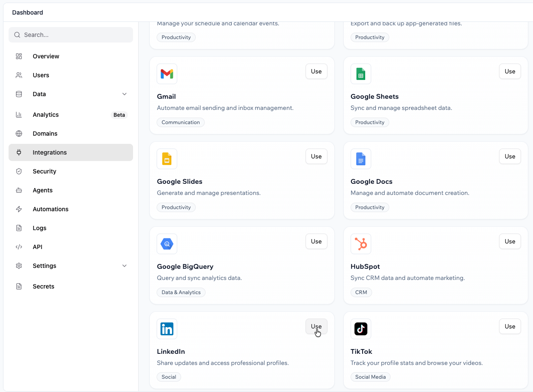The image size is (533, 392).
Task: Expand the Data section in sidebar
Action: tap(124, 94)
